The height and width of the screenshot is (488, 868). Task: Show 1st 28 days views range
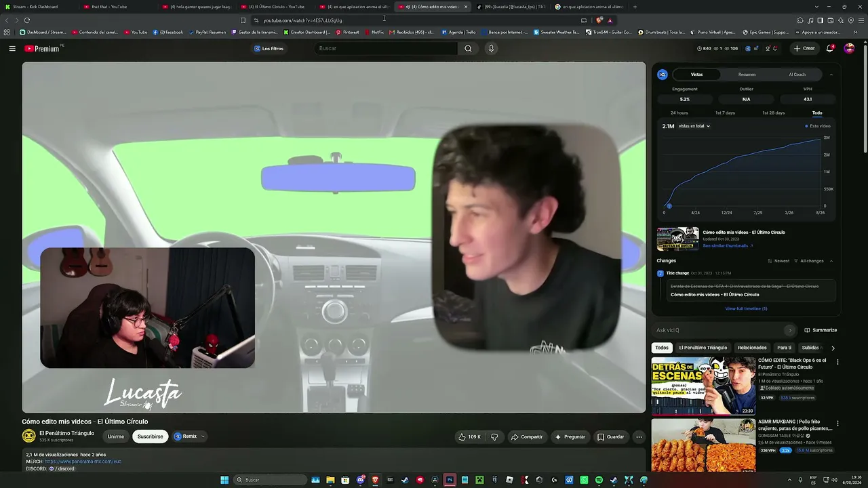click(773, 113)
